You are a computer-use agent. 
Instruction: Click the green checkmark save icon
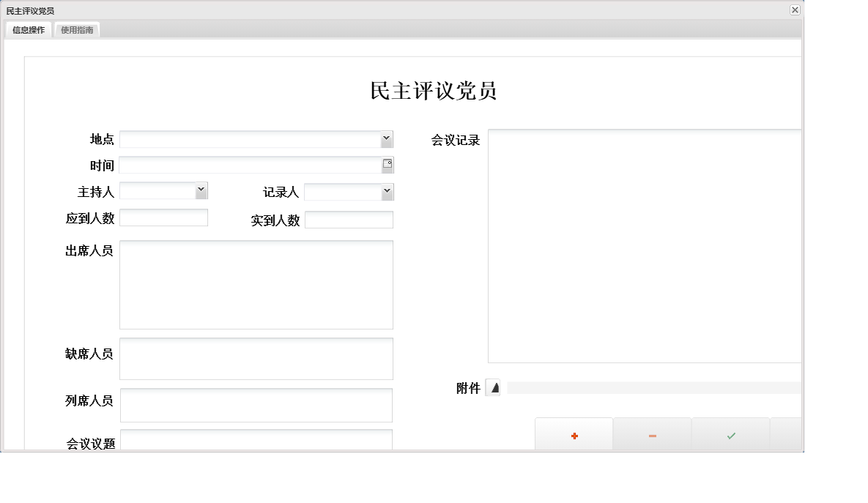click(x=730, y=436)
